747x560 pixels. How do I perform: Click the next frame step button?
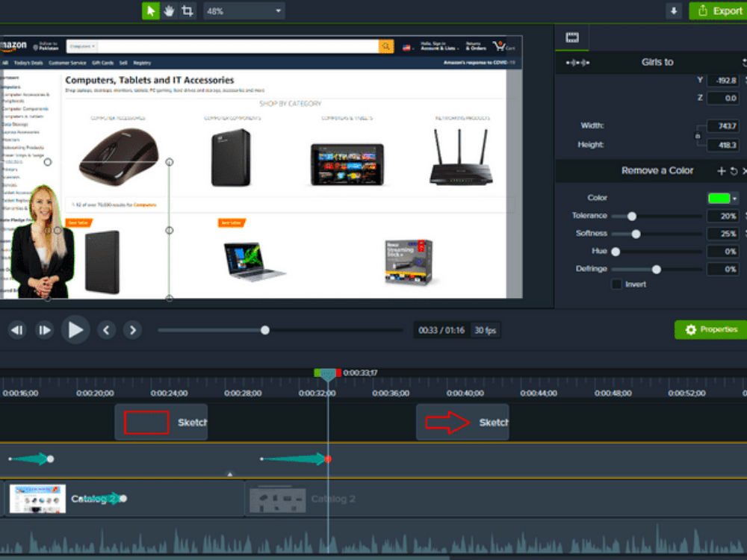pyautogui.click(x=44, y=330)
